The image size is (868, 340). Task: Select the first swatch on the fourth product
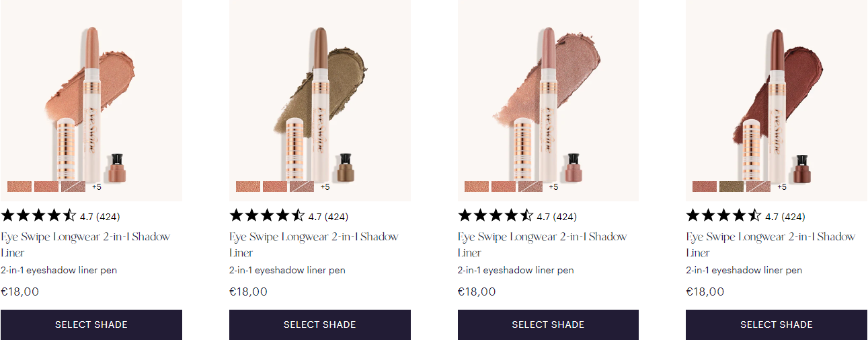pyautogui.click(x=704, y=186)
